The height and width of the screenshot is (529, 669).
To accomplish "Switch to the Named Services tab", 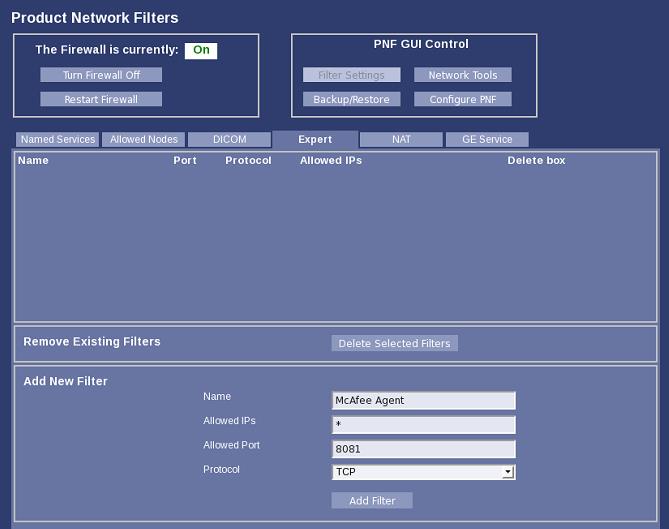I will (x=57, y=140).
